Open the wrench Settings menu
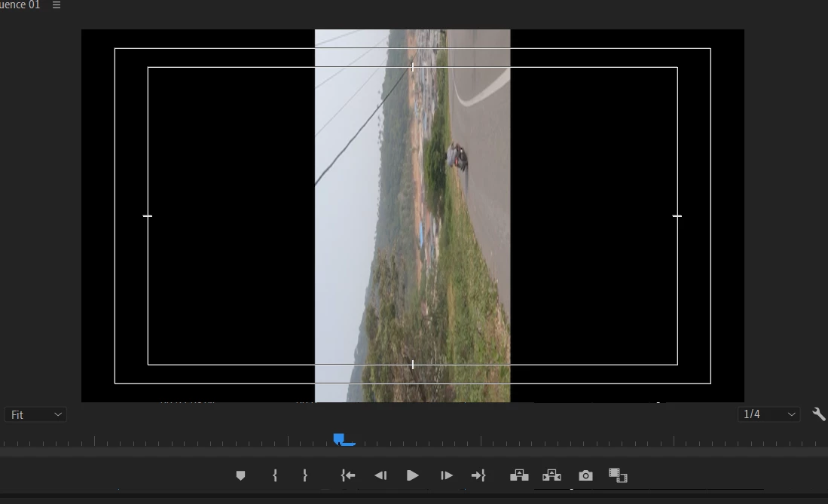This screenshot has height=504, width=828. click(818, 414)
